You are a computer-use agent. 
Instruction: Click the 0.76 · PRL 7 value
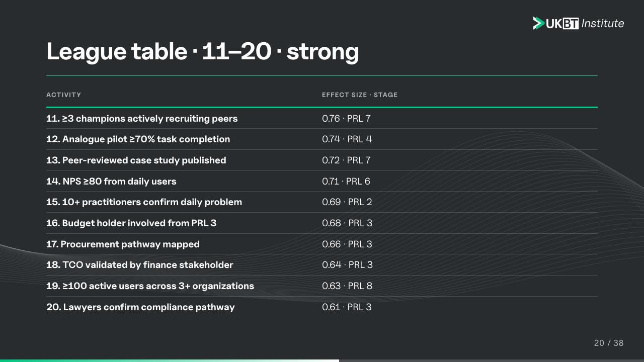347,119
